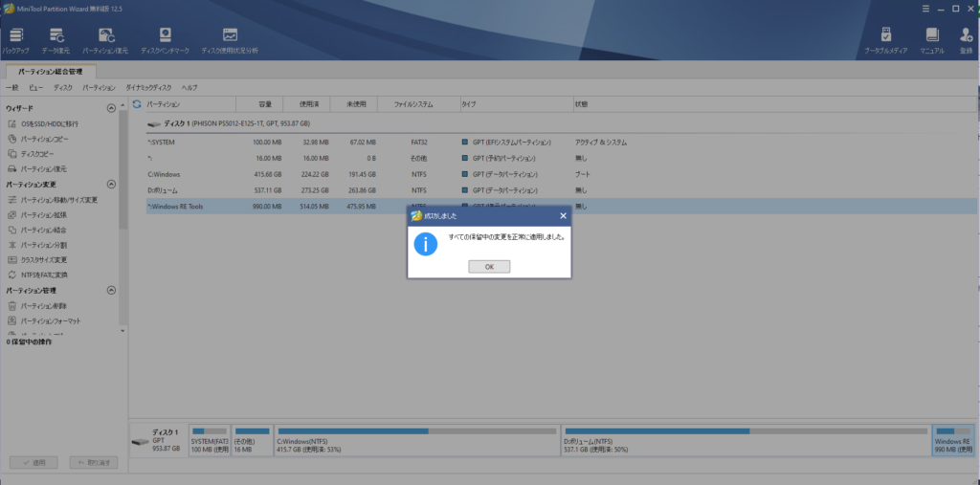980x485 pixels.
Task: Open パーティション復元 in the top toolbar
Action: [105, 41]
